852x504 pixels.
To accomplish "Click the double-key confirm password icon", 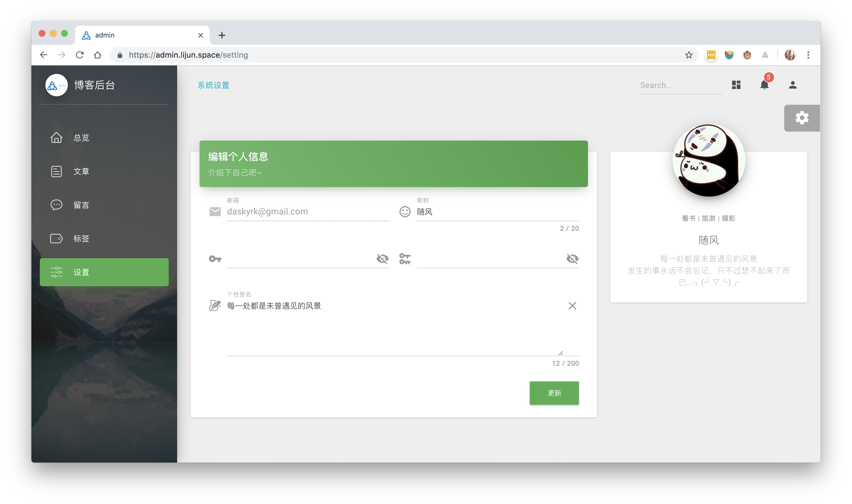I will pyautogui.click(x=405, y=259).
